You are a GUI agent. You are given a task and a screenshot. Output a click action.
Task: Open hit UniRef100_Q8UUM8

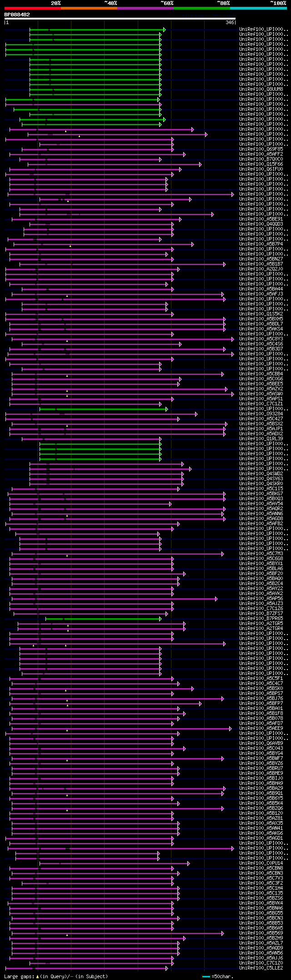(x=261, y=89)
